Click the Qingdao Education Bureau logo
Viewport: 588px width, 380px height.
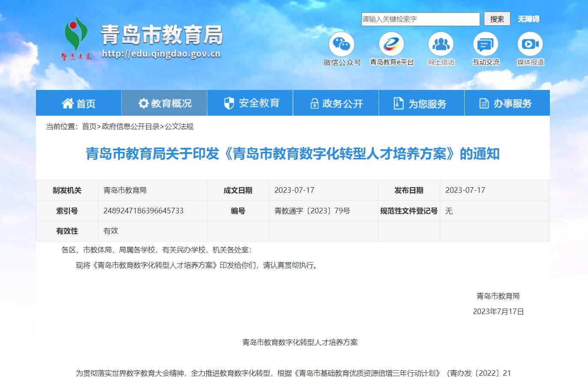tap(76, 38)
